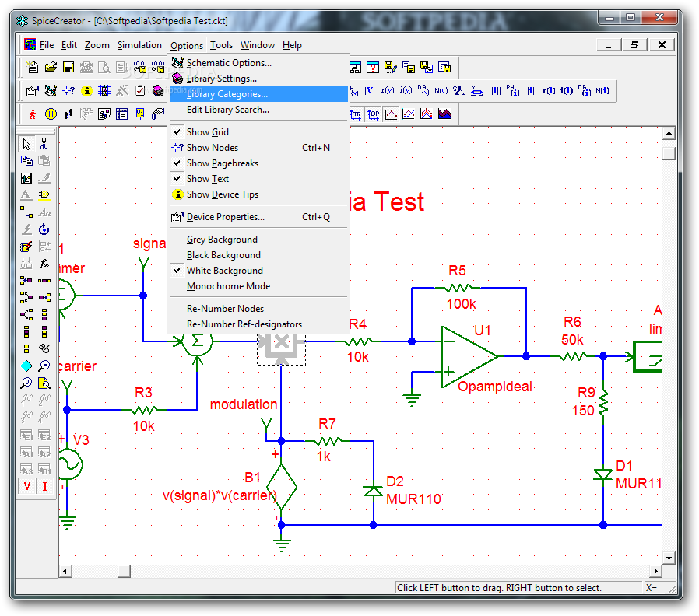Click the zoom out magnifier tool
699x616 pixels.
(44, 366)
